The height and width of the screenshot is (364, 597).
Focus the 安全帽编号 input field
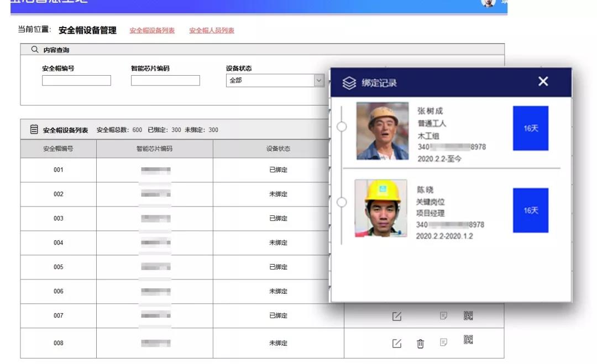(76, 81)
